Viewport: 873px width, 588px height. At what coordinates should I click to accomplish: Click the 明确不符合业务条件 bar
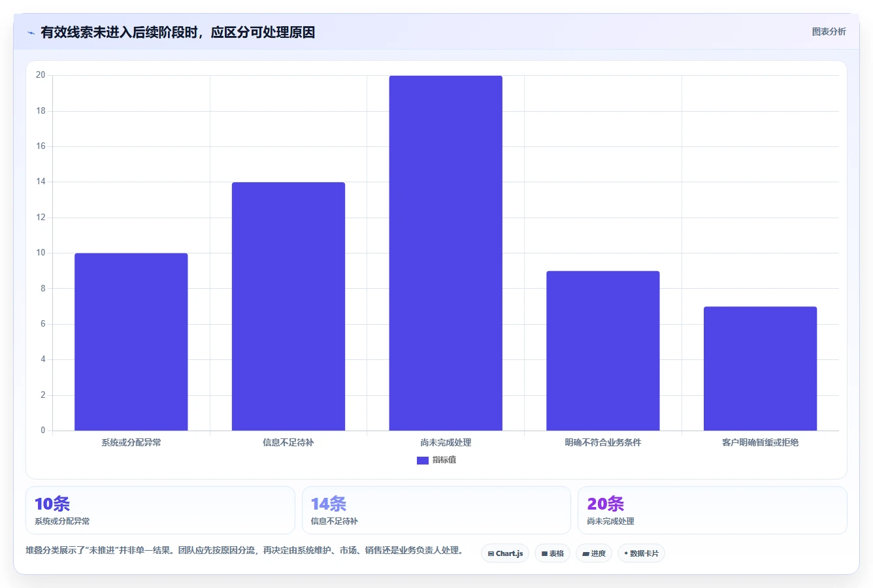(x=603, y=351)
